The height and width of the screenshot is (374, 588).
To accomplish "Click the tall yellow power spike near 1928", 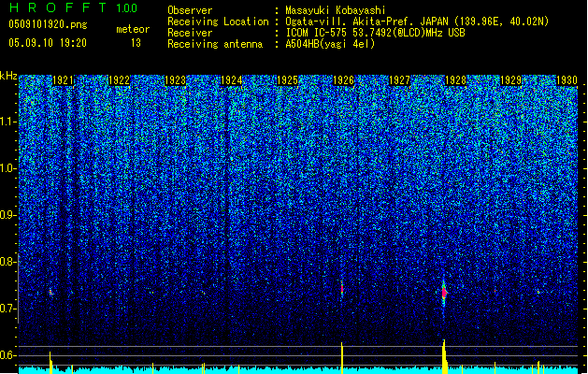I will tap(445, 357).
